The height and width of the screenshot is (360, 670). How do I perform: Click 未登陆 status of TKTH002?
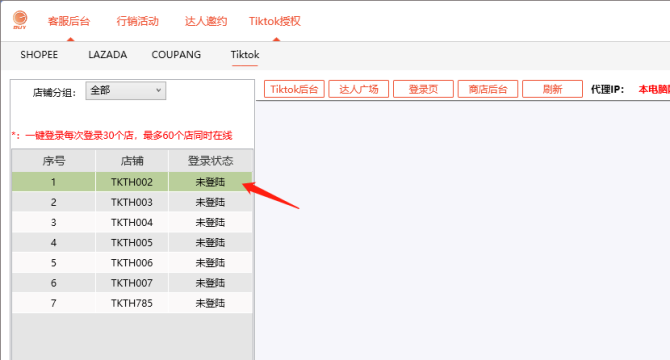click(x=210, y=182)
